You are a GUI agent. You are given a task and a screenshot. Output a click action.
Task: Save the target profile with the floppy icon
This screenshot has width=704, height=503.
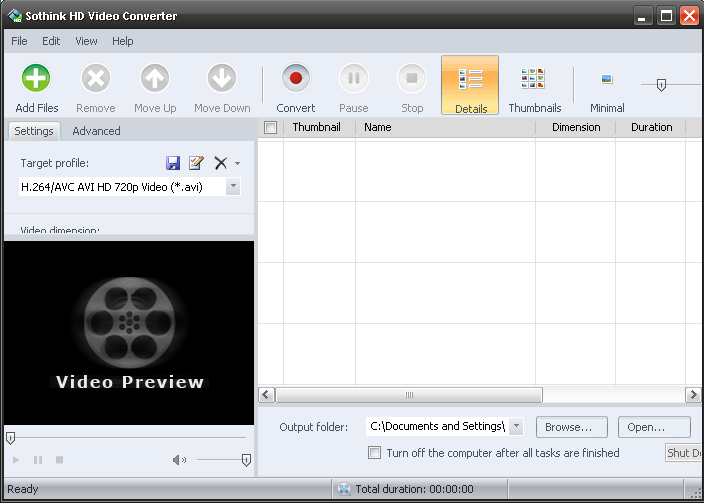[x=173, y=163]
